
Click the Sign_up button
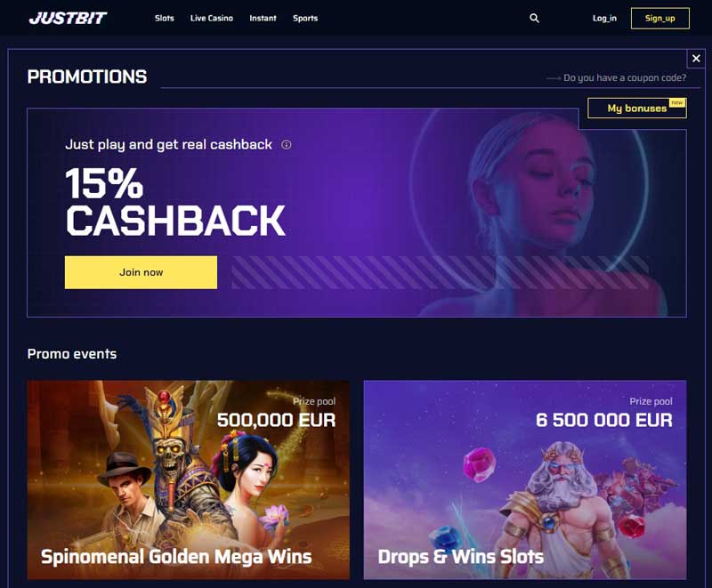point(660,18)
